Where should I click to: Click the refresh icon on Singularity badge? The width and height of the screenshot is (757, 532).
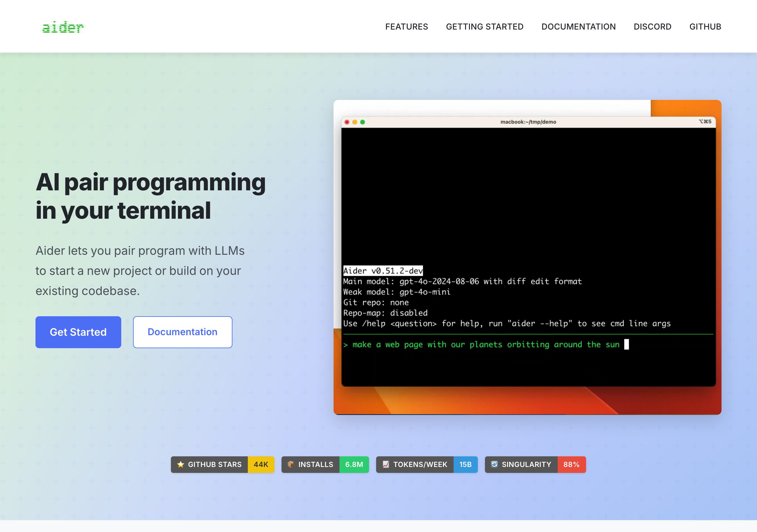click(x=494, y=464)
